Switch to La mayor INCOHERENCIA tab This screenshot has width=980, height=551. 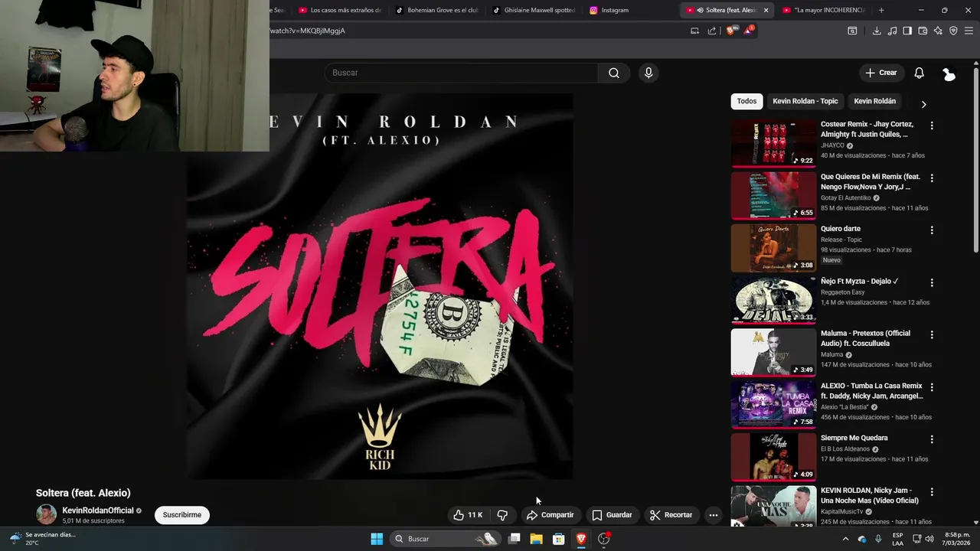(824, 10)
